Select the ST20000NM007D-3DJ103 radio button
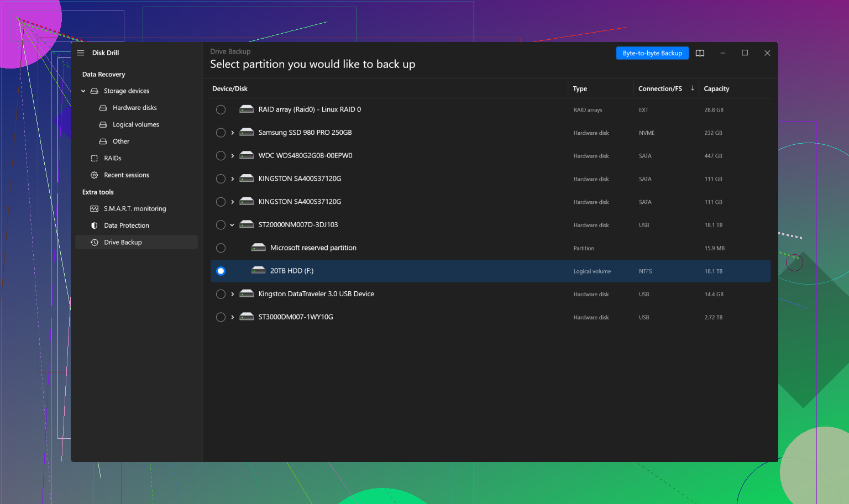 (221, 225)
